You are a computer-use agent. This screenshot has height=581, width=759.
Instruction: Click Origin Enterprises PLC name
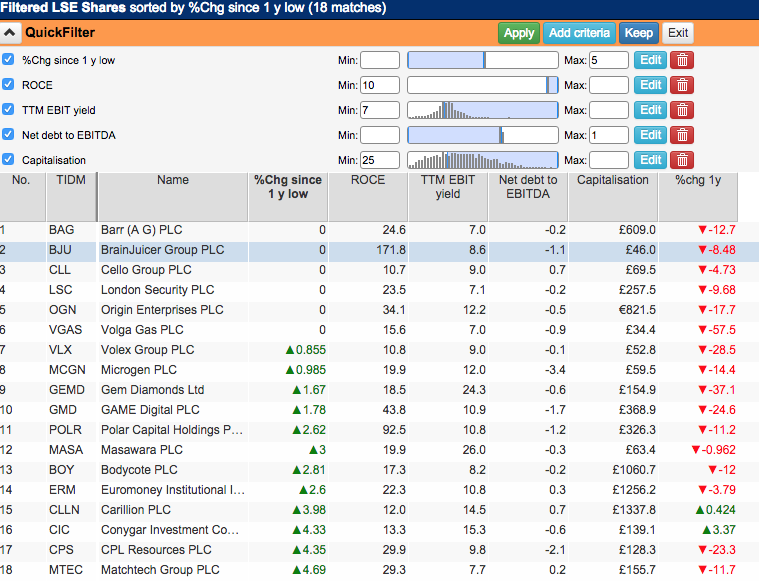(x=162, y=310)
